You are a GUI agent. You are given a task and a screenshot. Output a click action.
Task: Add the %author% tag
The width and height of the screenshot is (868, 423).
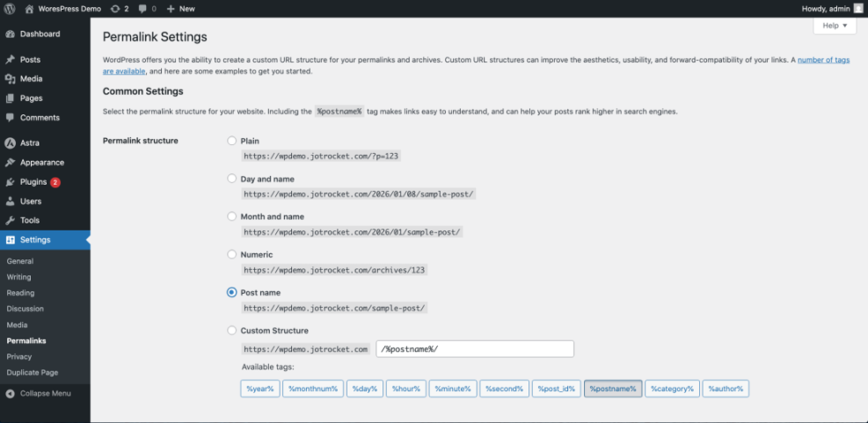coord(726,389)
